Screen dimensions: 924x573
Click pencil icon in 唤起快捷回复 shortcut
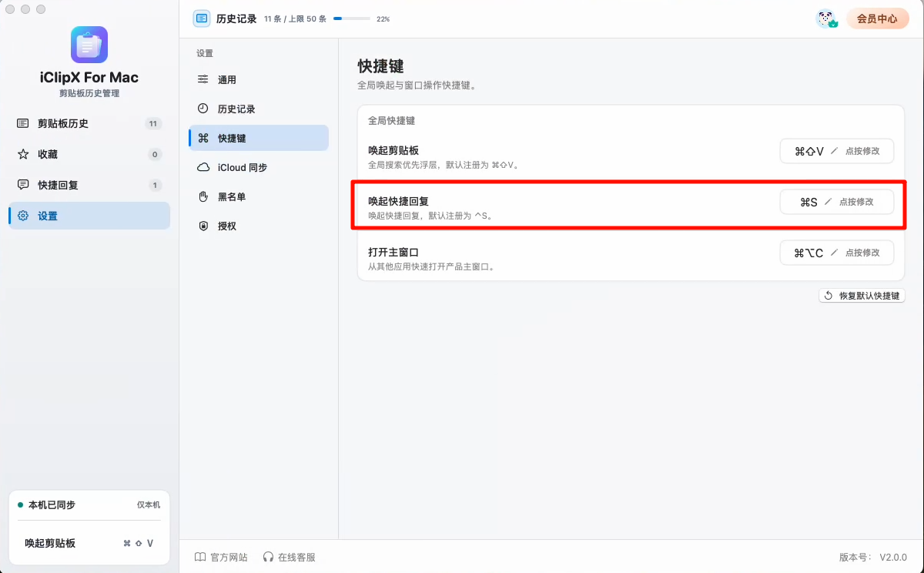(828, 202)
